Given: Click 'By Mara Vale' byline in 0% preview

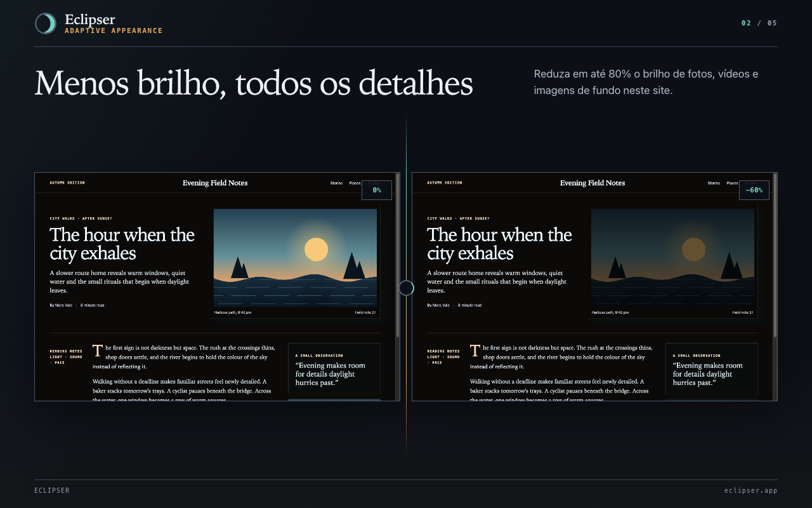Looking at the screenshot, I should click(x=61, y=305).
